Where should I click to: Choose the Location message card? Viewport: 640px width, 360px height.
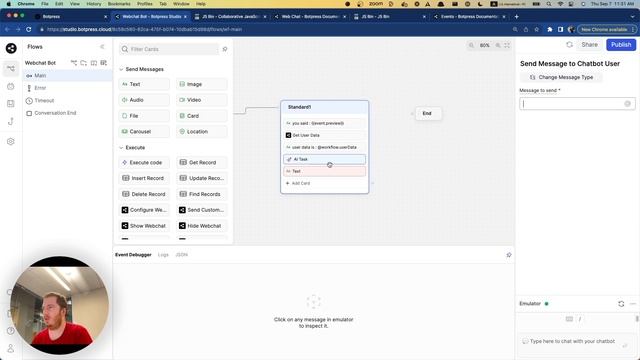tap(202, 132)
